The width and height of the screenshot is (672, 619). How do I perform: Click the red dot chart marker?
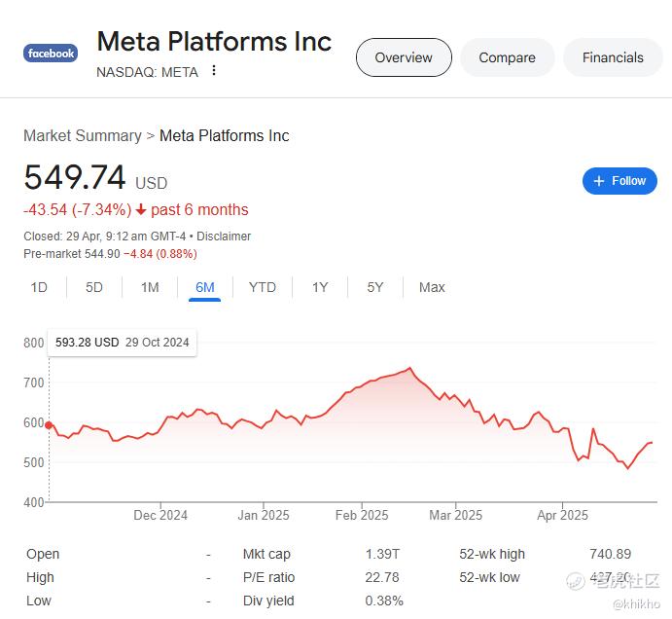click(x=49, y=425)
